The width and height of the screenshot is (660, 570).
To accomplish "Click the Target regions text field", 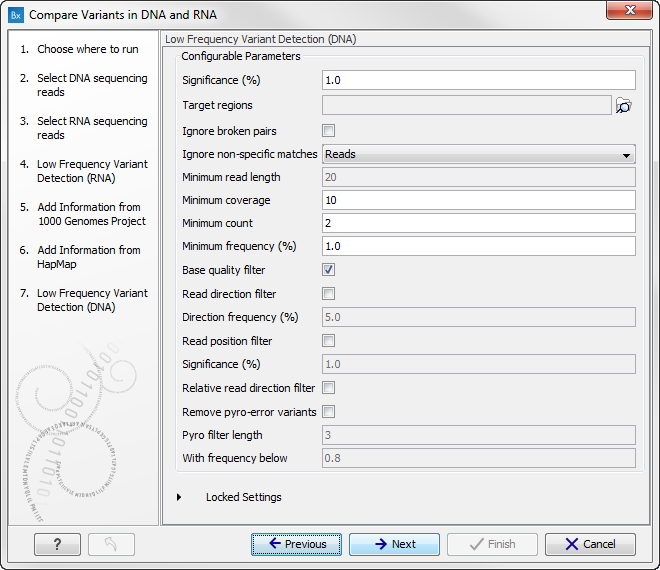I will (466, 105).
